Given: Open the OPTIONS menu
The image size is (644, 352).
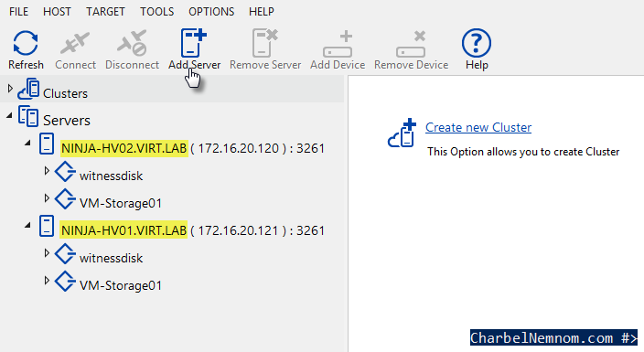Looking at the screenshot, I should click(211, 12).
